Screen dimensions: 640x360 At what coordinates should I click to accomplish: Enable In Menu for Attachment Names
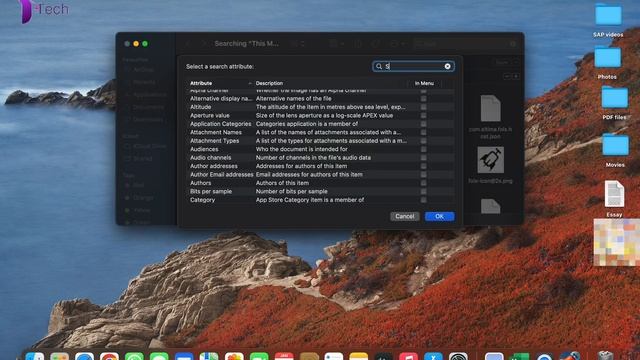click(424, 132)
